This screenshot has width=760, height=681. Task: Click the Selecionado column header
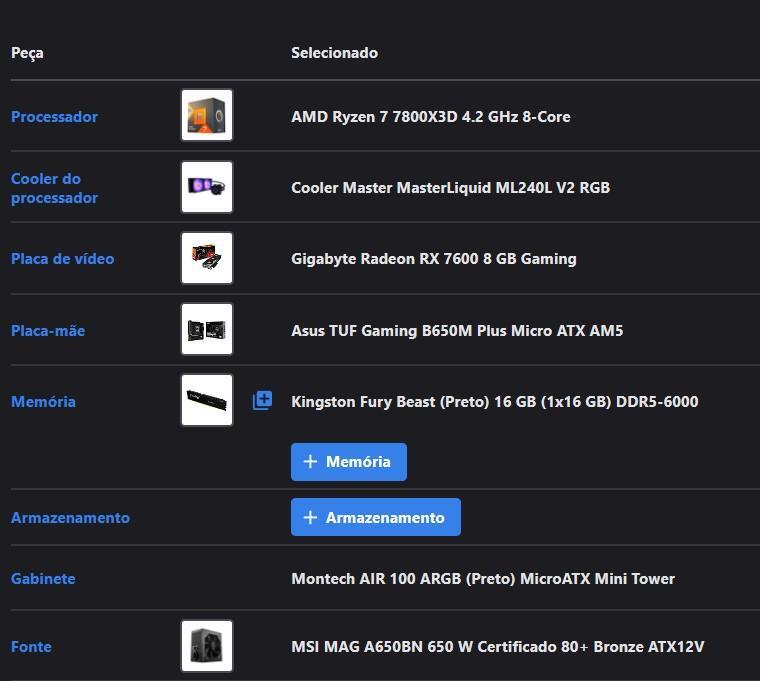(x=334, y=52)
